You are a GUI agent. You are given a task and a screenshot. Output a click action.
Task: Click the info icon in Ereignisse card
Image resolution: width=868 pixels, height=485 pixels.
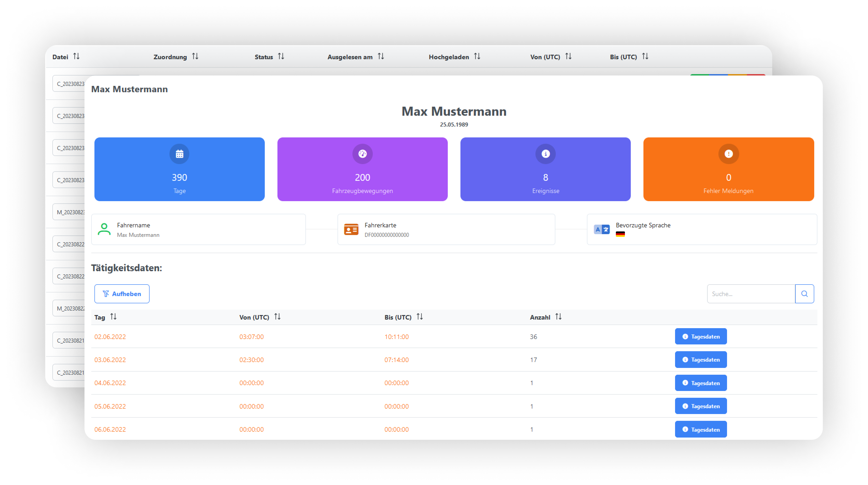point(545,154)
